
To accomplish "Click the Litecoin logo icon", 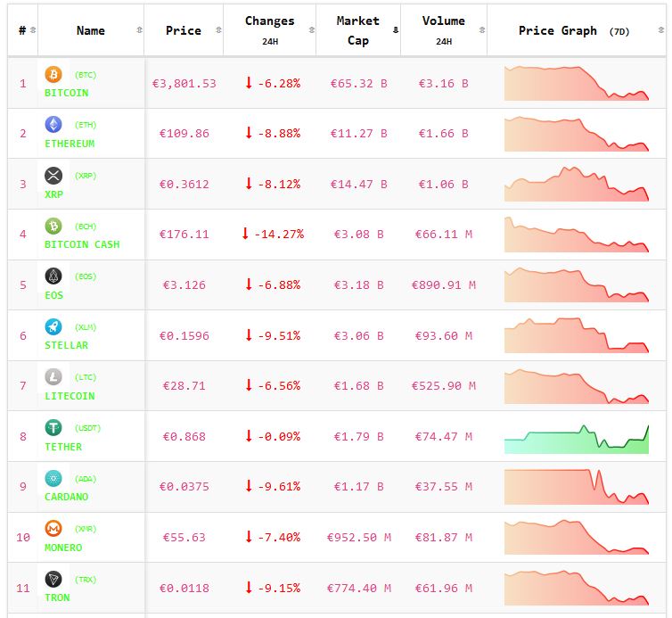I will (x=53, y=376).
